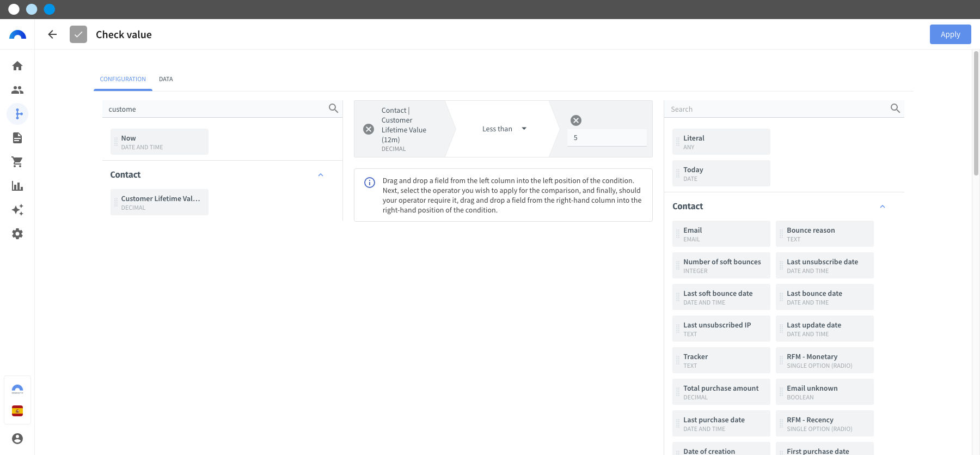Viewport: 980px width, 455px height.
Task: Open the settings gear icon in sidebar
Action: (x=17, y=234)
